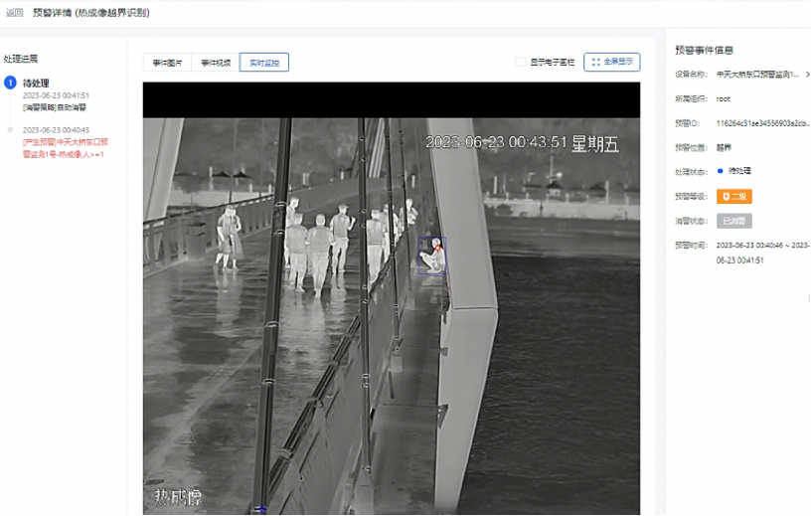
Task: Click the 预警位置 value 越界
Action: [724, 148]
